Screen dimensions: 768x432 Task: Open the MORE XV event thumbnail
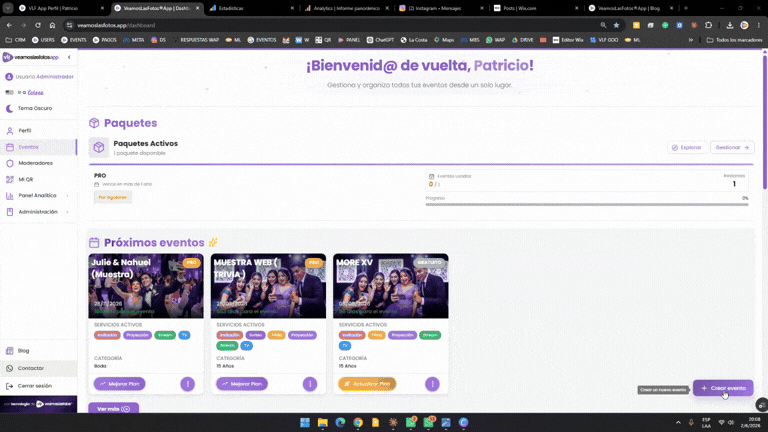pyautogui.click(x=391, y=286)
